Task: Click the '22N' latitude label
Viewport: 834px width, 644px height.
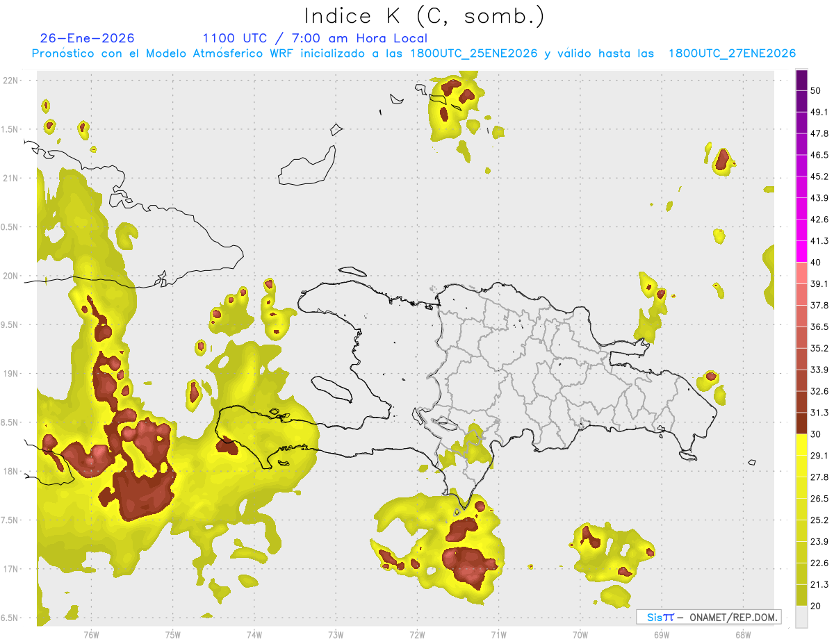Action: pos(10,81)
